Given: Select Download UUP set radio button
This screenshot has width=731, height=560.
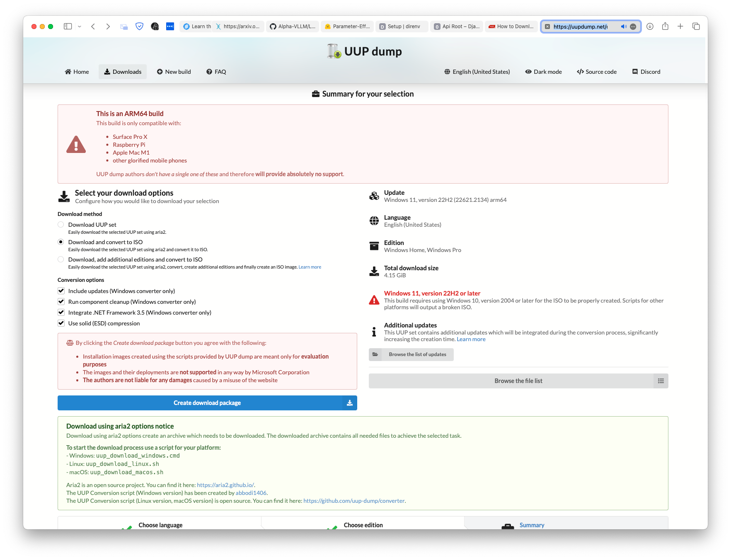Looking at the screenshot, I should [x=61, y=225].
